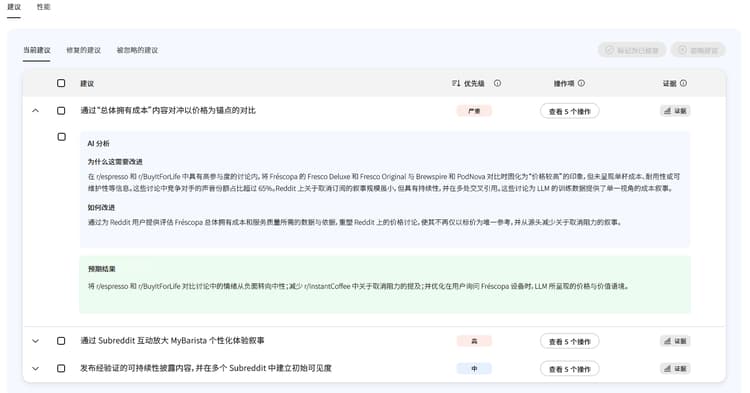Open 证据 for the 可持续性披露 suggestion
The height and width of the screenshot is (393, 750).
(x=675, y=369)
